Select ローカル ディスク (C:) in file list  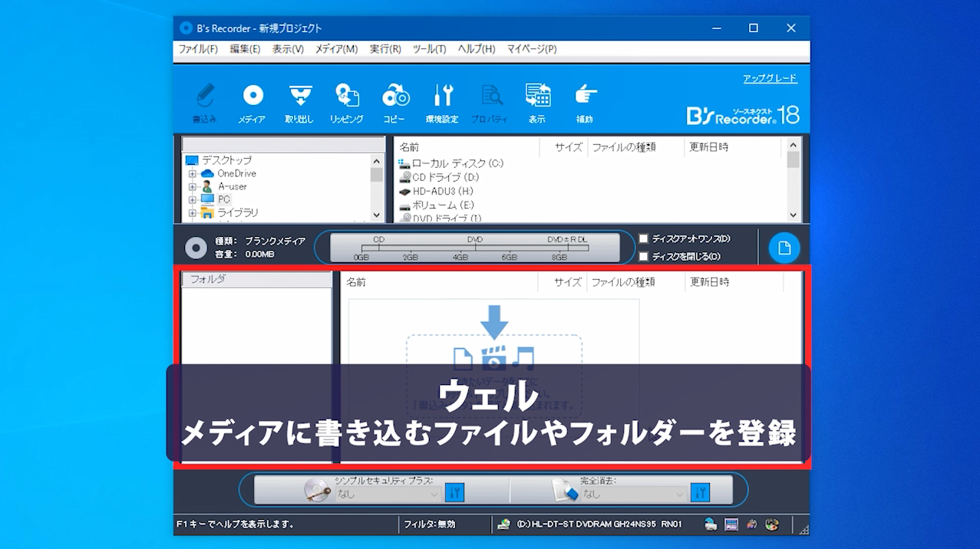457,163
